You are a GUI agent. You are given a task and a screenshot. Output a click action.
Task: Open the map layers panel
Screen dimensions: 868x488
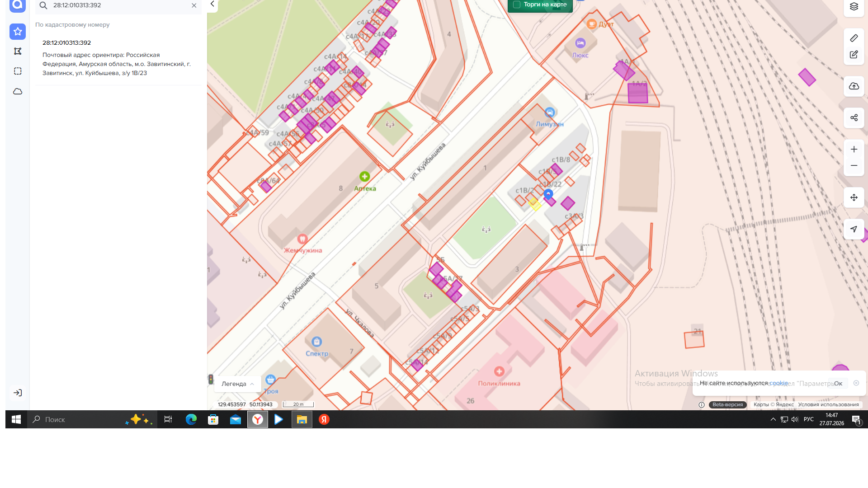coord(854,7)
